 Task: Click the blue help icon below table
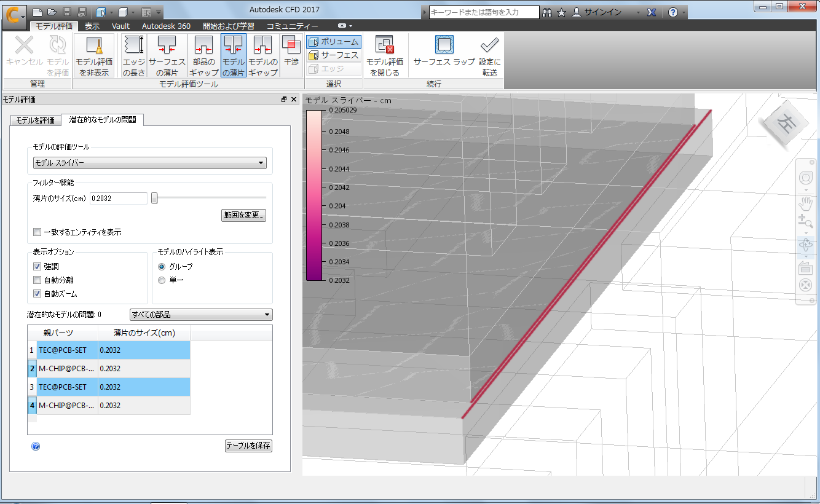tap(36, 446)
